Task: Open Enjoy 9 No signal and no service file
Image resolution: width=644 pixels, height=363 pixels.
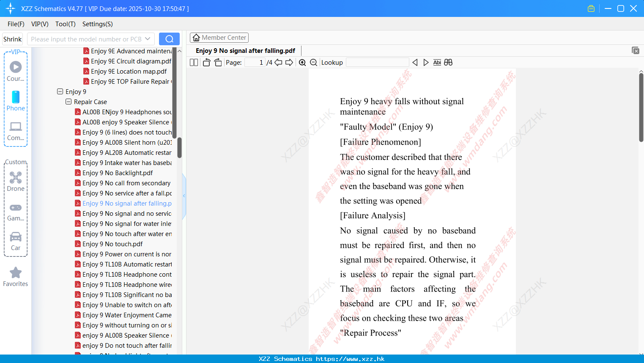Action: [123, 213]
